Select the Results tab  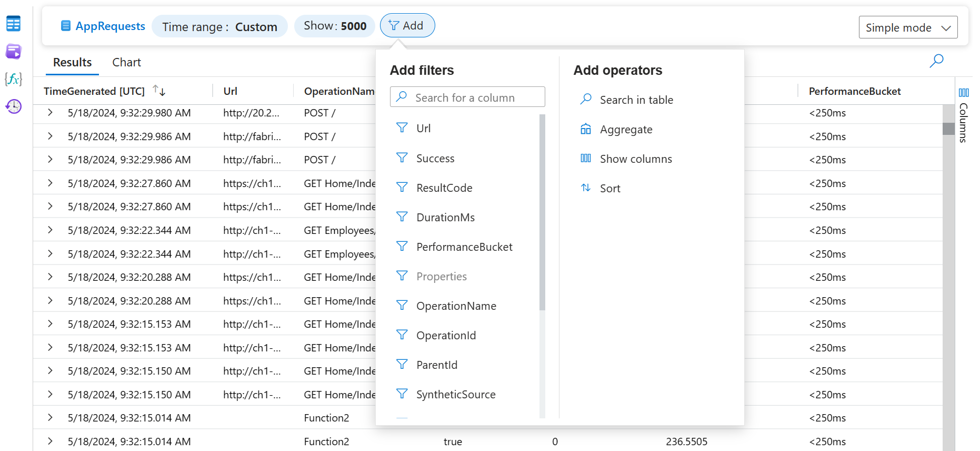73,62
